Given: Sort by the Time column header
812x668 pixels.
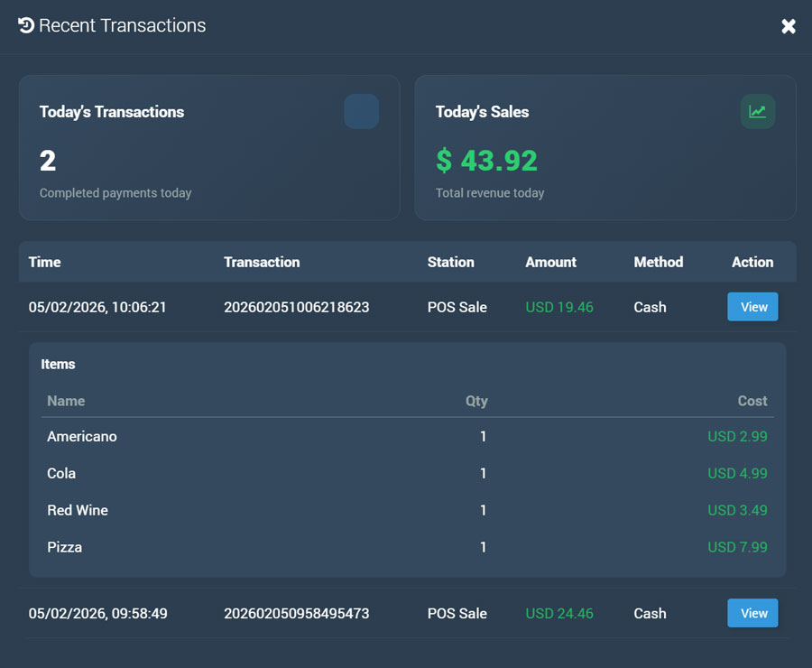Looking at the screenshot, I should 45,262.
